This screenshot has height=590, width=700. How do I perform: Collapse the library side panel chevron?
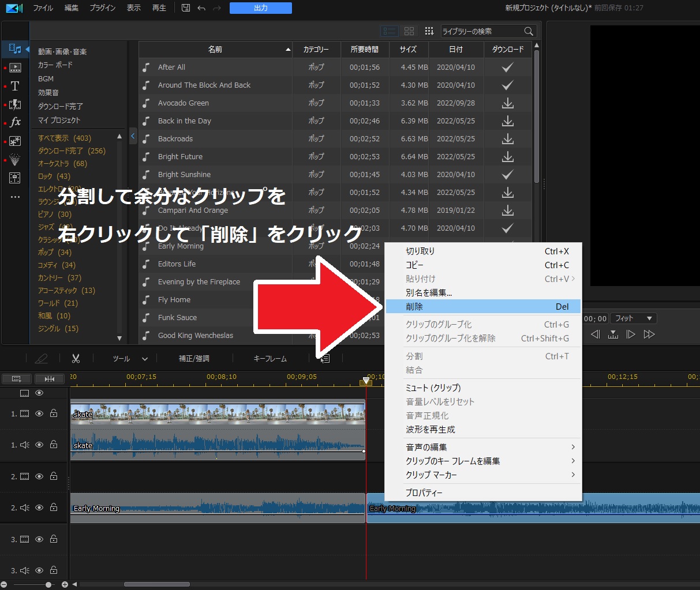point(133,137)
